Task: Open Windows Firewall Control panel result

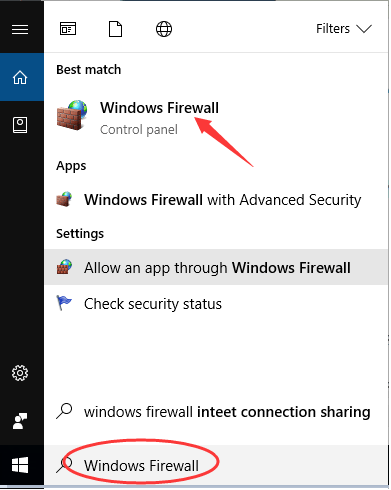Action: click(216, 118)
